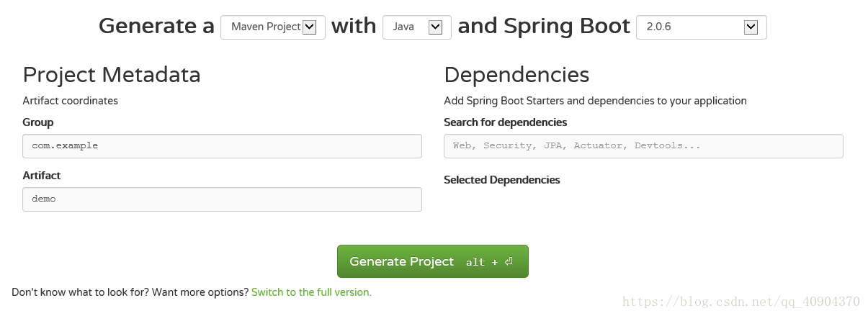The image size is (868, 316).
Task: Open the Switch to the full version link
Action: (311, 292)
